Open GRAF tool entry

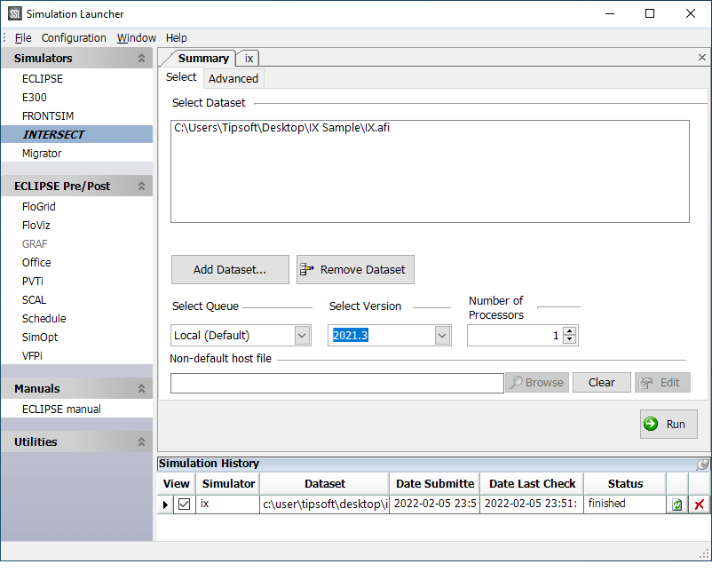click(x=35, y=243)
